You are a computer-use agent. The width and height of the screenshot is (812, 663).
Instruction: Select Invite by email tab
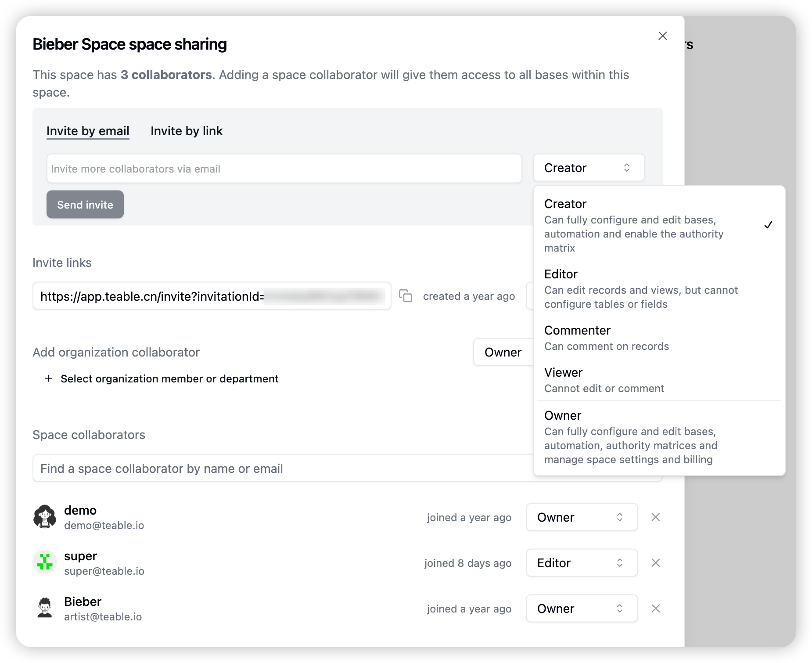[88, 131]
